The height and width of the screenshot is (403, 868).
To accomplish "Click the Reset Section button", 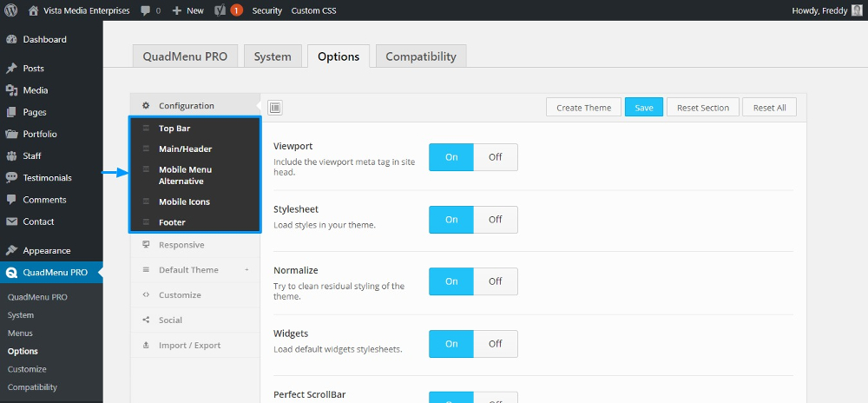I will click(x=703, y=108).
